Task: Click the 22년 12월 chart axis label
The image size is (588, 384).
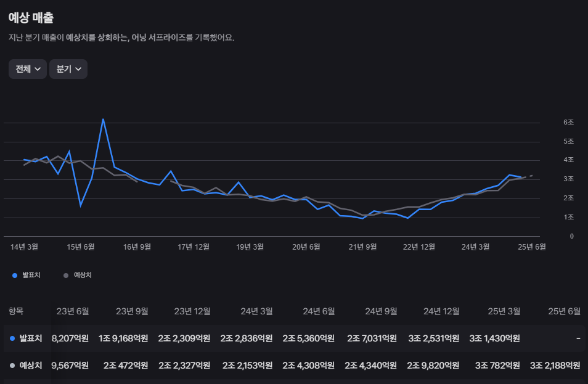Action: pos(419,247)
